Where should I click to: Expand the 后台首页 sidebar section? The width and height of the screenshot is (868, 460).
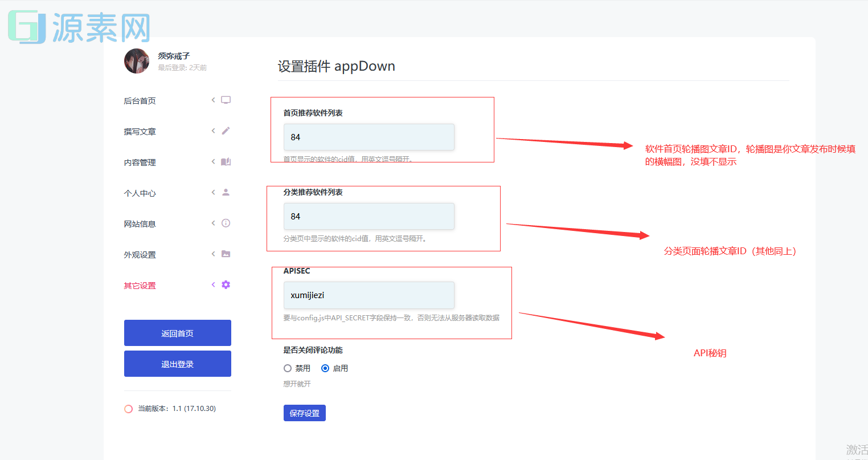click(212, 100)
